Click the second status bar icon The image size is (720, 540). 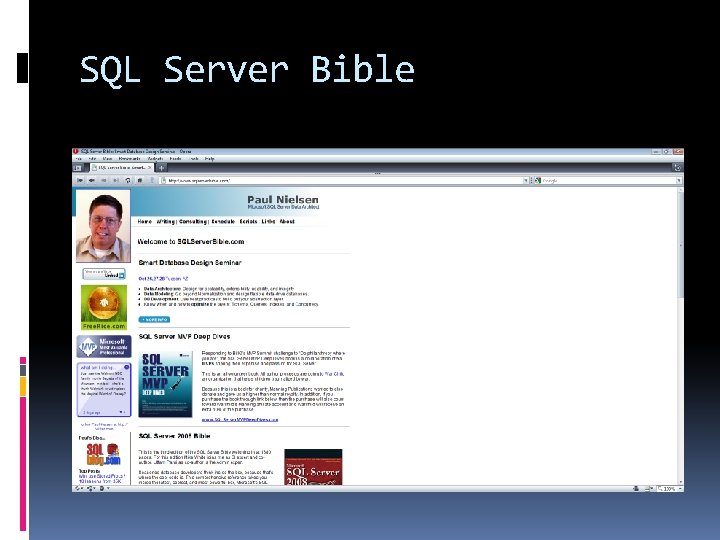pyautogui.click(x=91, y=489)
